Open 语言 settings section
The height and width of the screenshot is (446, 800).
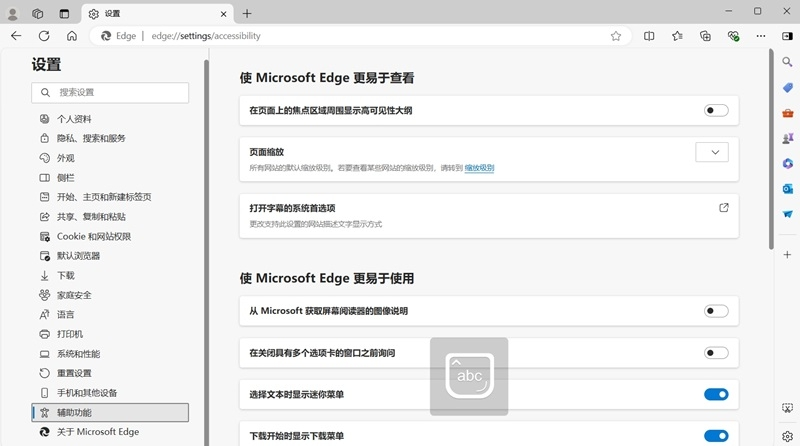[110, 314]
